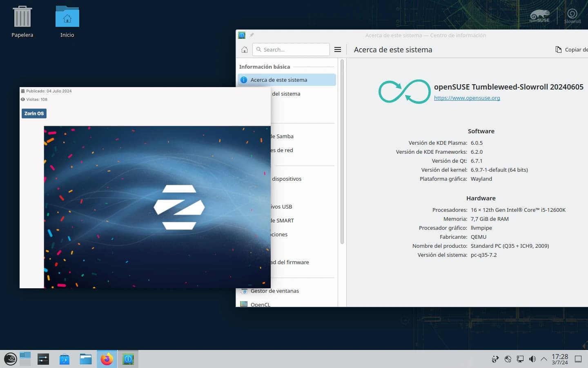Switch to Info Center taskbar entry
The height and width of the screenshot is (368, 588).
point(128,359)
